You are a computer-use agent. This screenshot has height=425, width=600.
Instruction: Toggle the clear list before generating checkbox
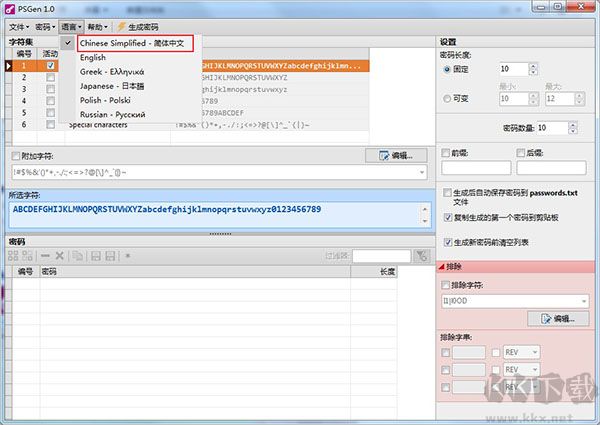448,242
